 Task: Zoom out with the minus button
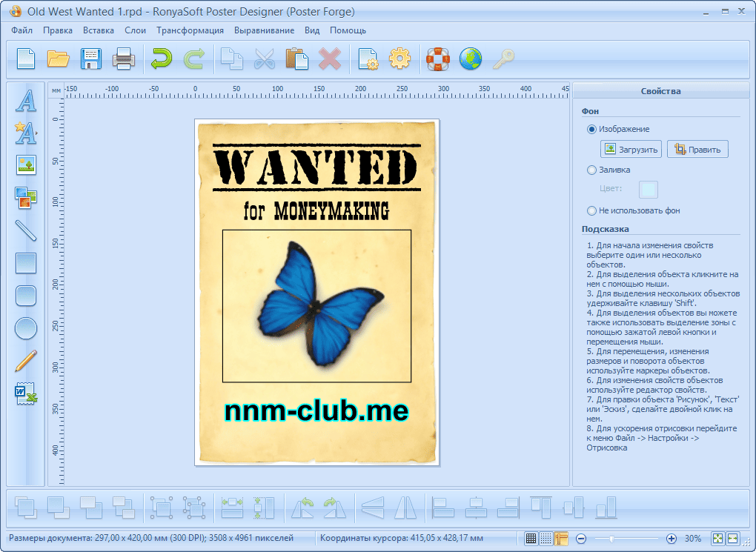581,539
